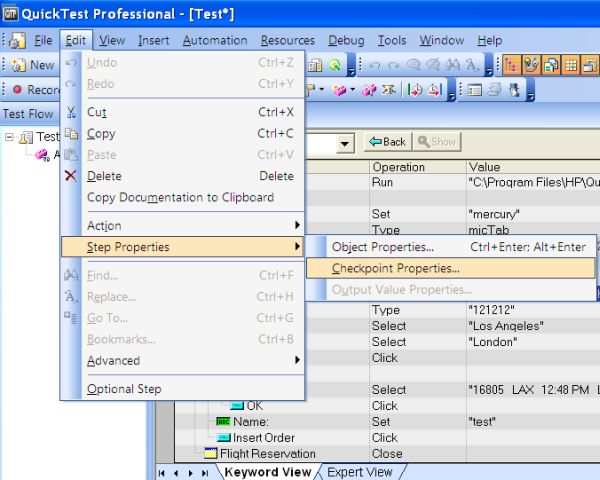Collapse the Test node in Test Flow tree

[x=9, y=137]
